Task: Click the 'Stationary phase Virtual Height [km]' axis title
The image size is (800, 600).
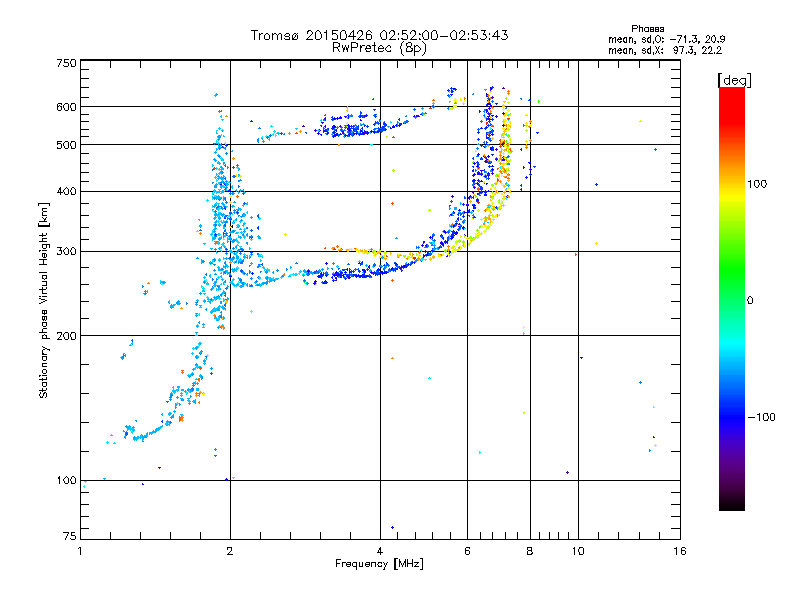Action: (x=44, y=300)
